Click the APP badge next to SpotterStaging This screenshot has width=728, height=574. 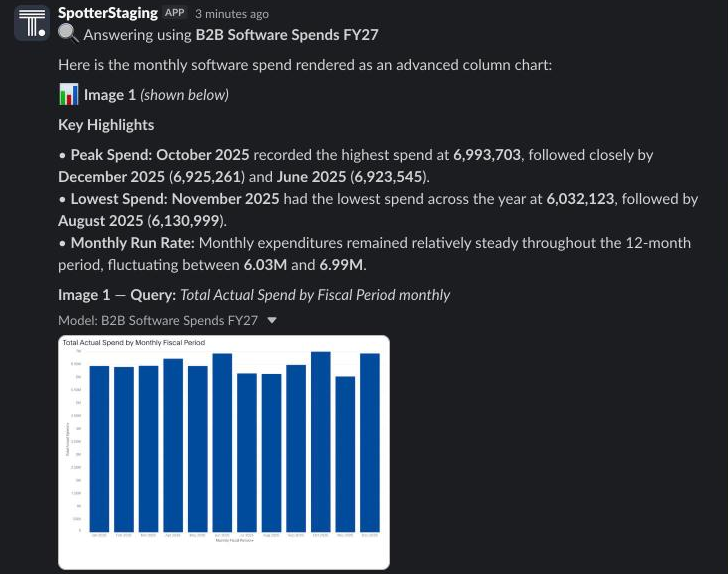click(175, 13)
